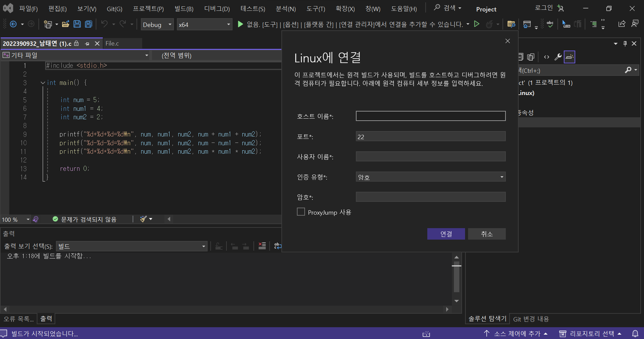Click the 사용자 이름 input field

point(431,156)
